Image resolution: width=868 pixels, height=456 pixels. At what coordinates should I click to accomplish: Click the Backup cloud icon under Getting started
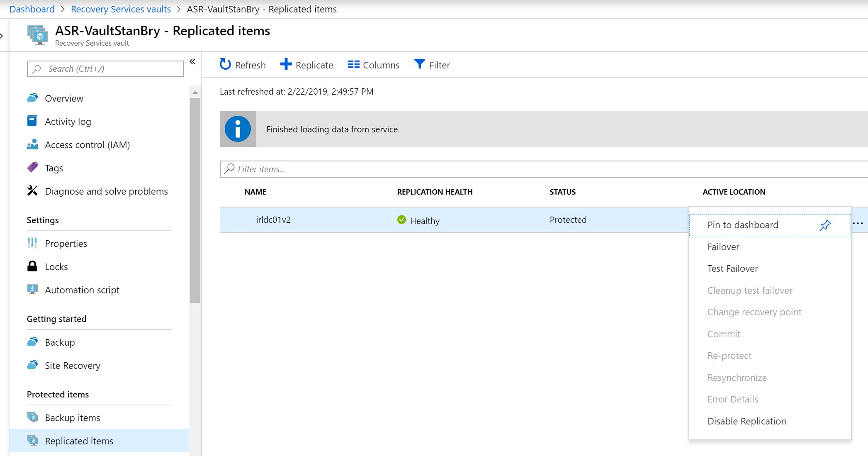point(32,341)
